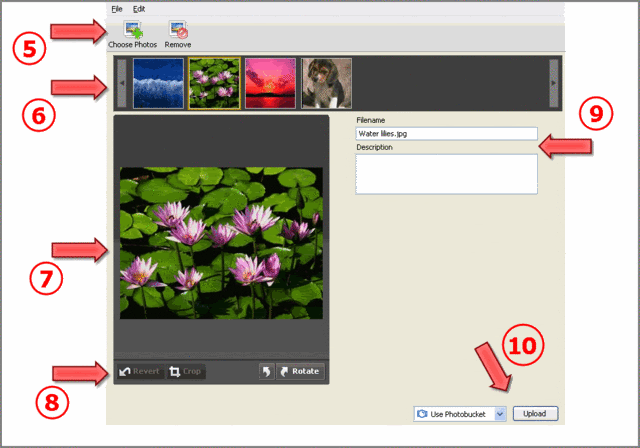
Task: Select the red sunset thumbnail
Action: (x=270, y=83)
